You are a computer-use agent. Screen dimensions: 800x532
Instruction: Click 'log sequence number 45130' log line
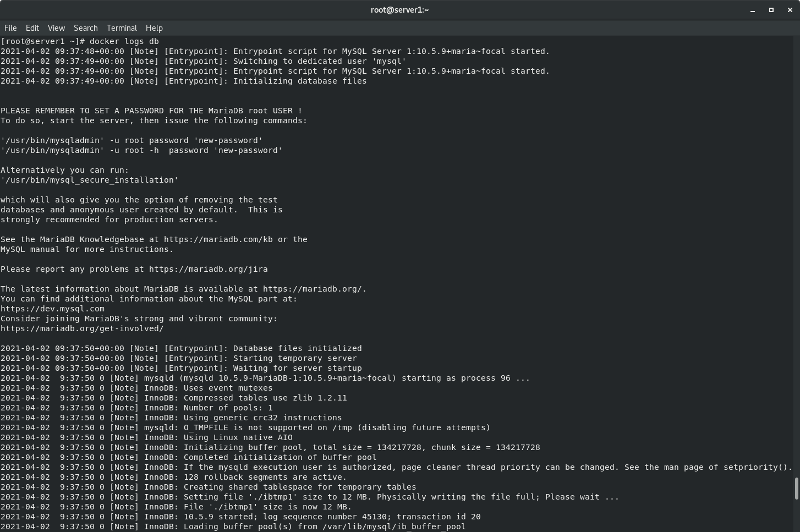pos(240,517)
